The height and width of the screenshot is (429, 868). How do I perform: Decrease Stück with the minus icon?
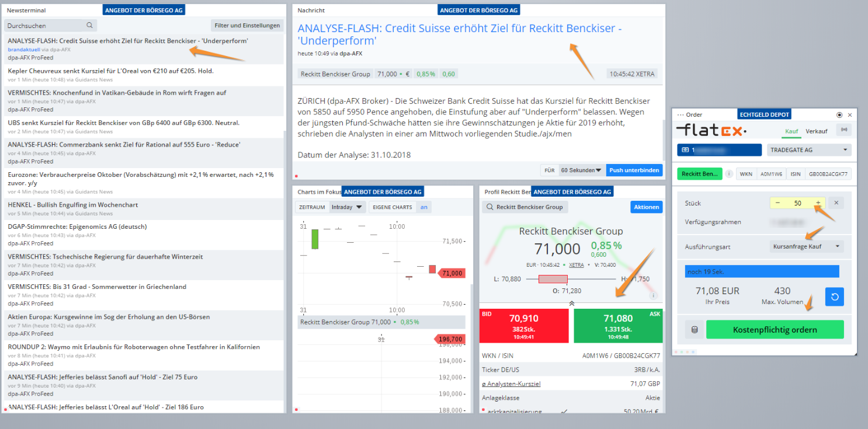[777, 203]
